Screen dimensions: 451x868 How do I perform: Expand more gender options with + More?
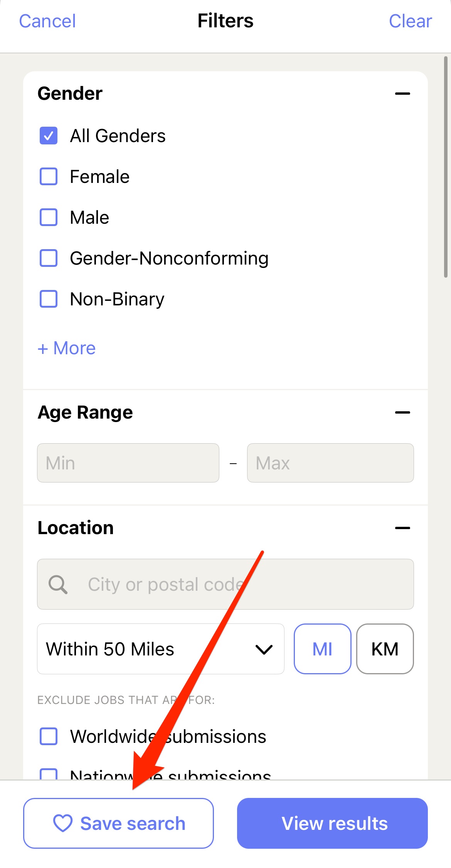click(67, 348)
